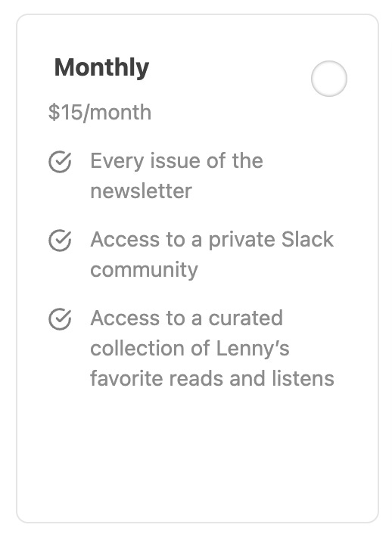Click the word "newsletter"

141,191
